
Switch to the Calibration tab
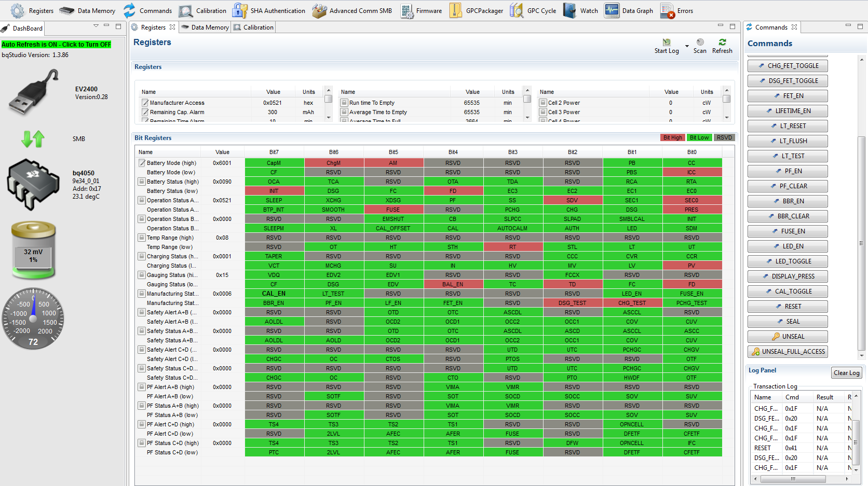(253, 27)
